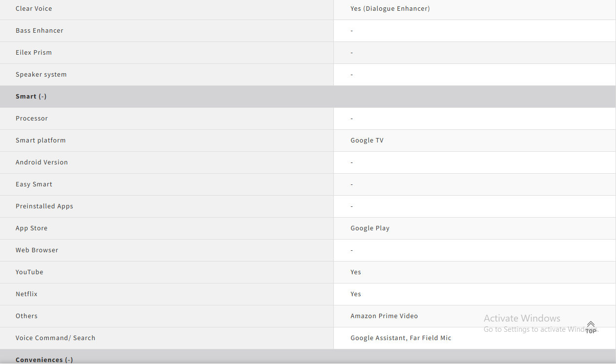Select the Speaker system row label
616x364 pixels.
(41, 75)
